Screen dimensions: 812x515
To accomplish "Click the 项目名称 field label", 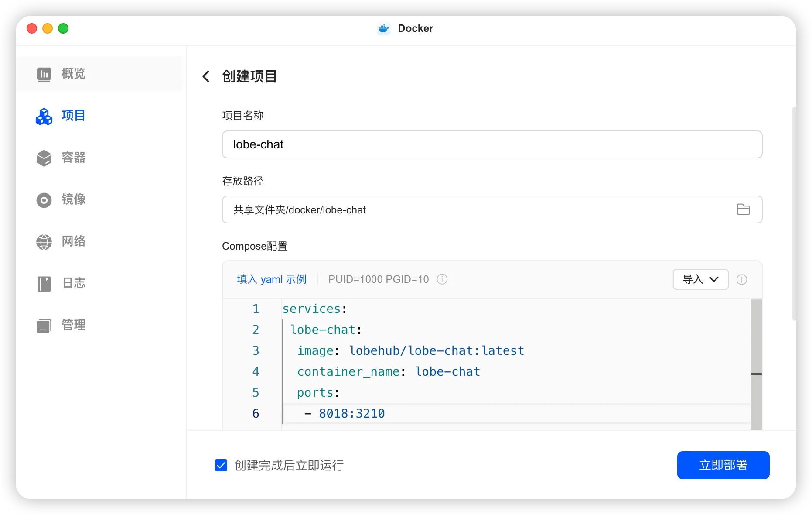I will pyautogui.click(x=243, y=116).
